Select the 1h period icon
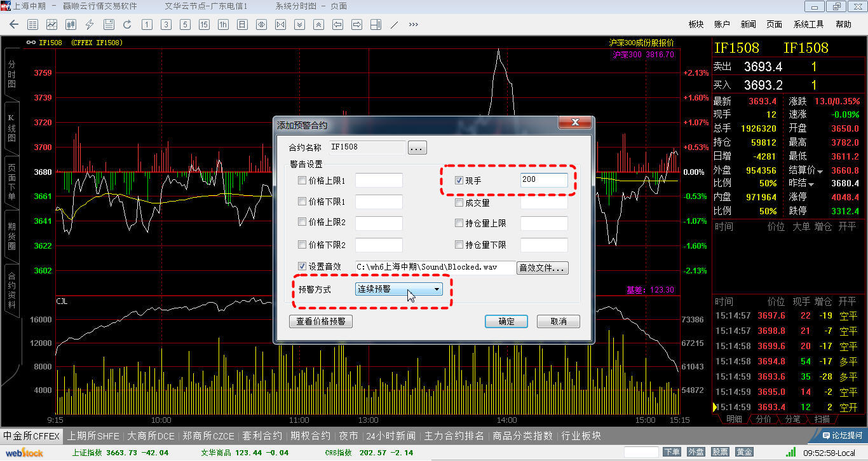Image resolution: width=868 pixels, height=461 pixels. pos(223,25)
